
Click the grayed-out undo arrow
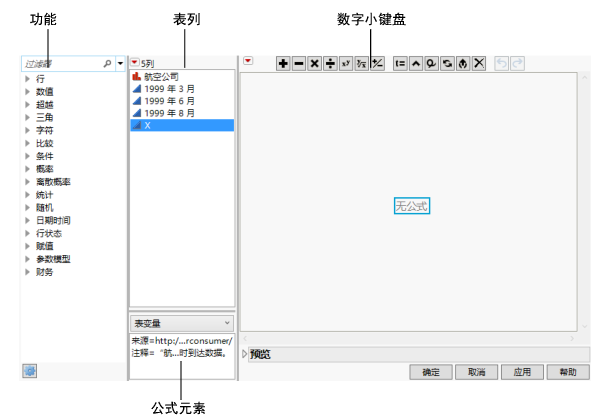pos(501,64)
